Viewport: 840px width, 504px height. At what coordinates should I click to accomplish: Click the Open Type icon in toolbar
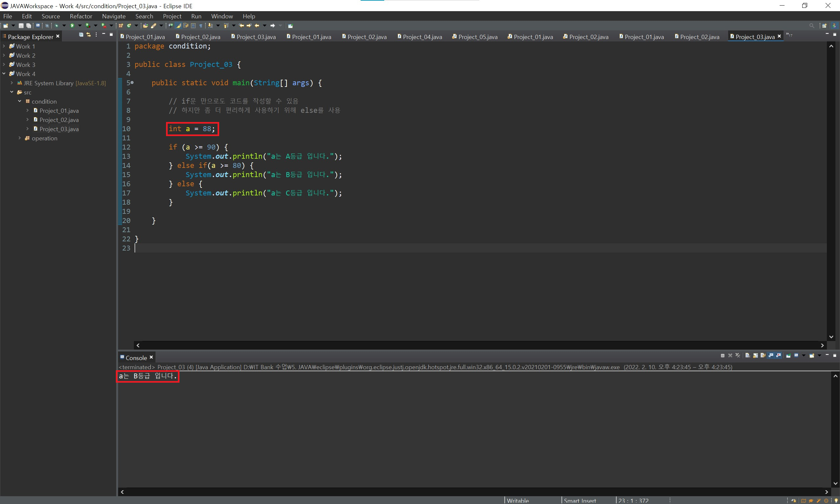coord(145,26)
